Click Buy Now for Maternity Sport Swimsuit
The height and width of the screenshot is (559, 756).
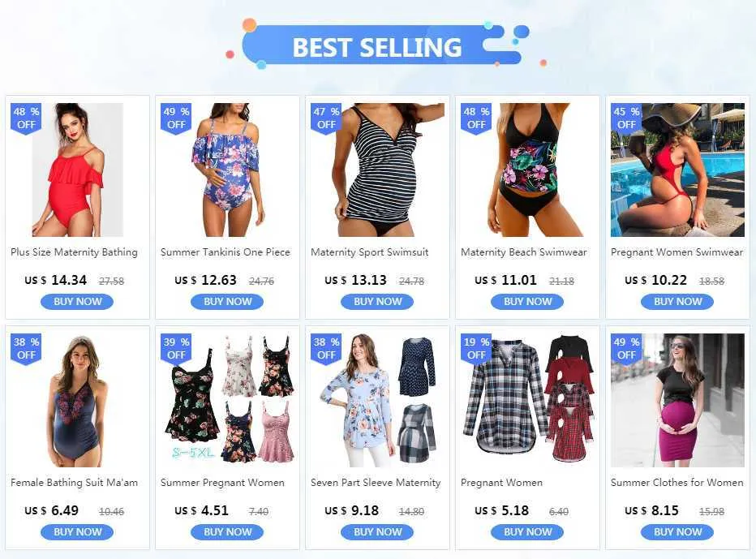pos(377,302)
